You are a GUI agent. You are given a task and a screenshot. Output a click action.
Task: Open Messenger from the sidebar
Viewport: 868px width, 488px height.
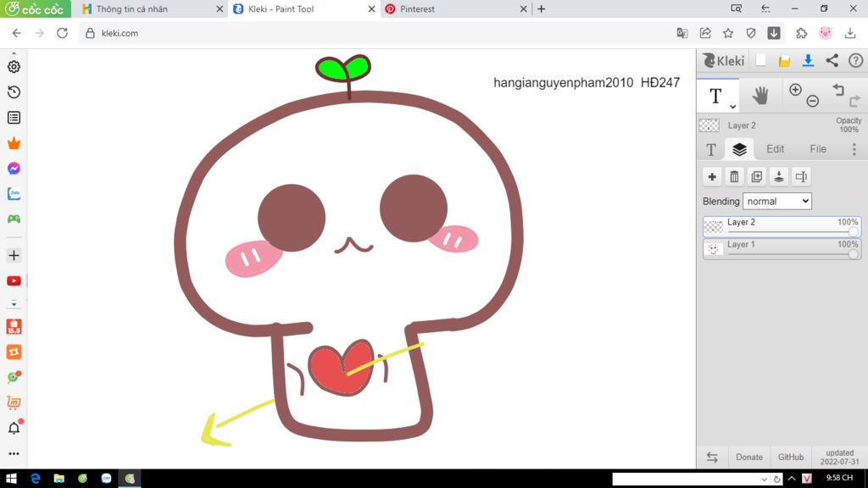coord(14,169)
